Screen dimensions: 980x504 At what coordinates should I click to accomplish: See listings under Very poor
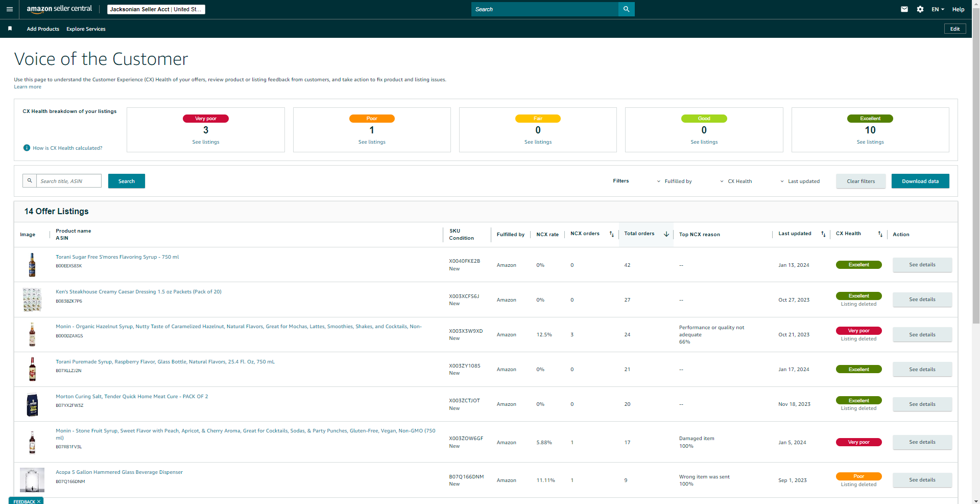pyautogui.click(x=206, y=142)
